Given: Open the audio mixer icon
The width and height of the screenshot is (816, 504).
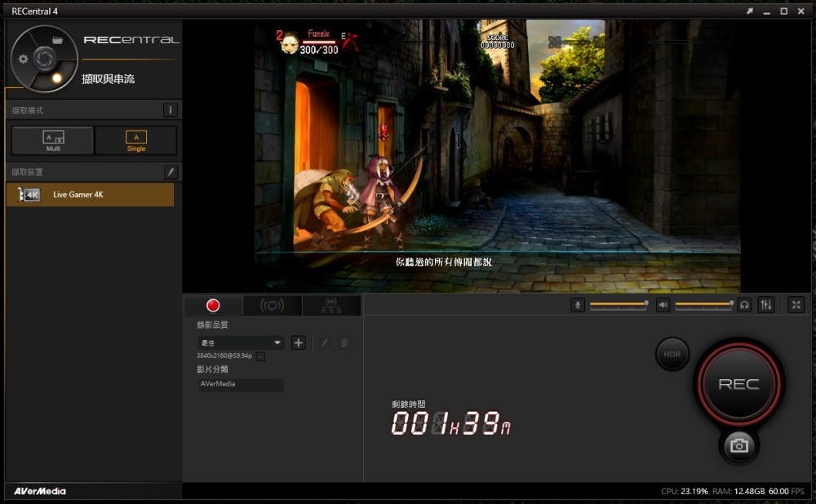Looking at the screenshot, I should click(x=765, y=304).
